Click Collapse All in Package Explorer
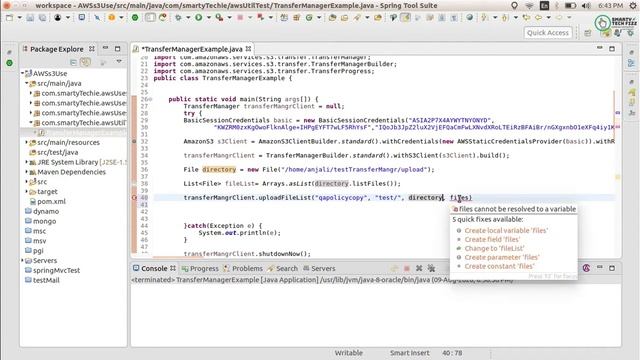The image size is (640, 360). pyautogui.click(x=73, y=62)
